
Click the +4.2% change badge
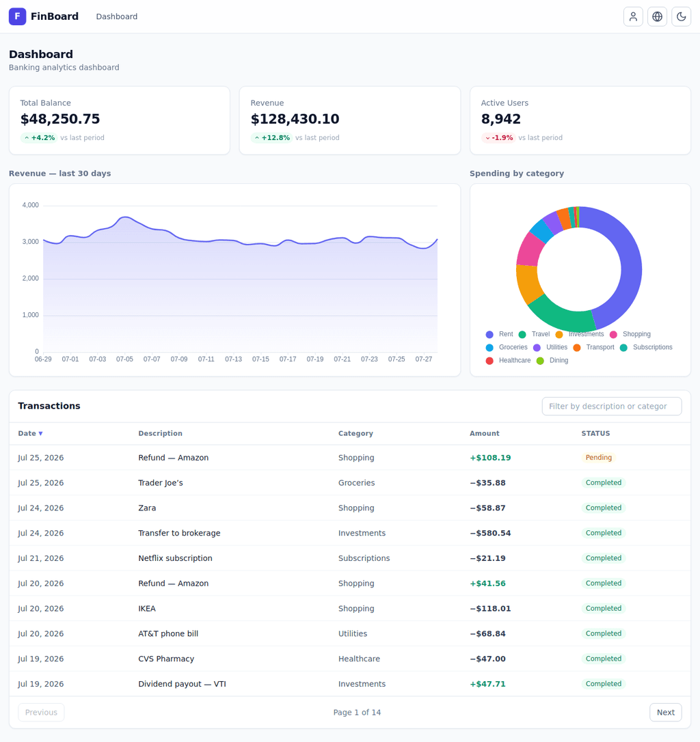click(x=40, y=138)
